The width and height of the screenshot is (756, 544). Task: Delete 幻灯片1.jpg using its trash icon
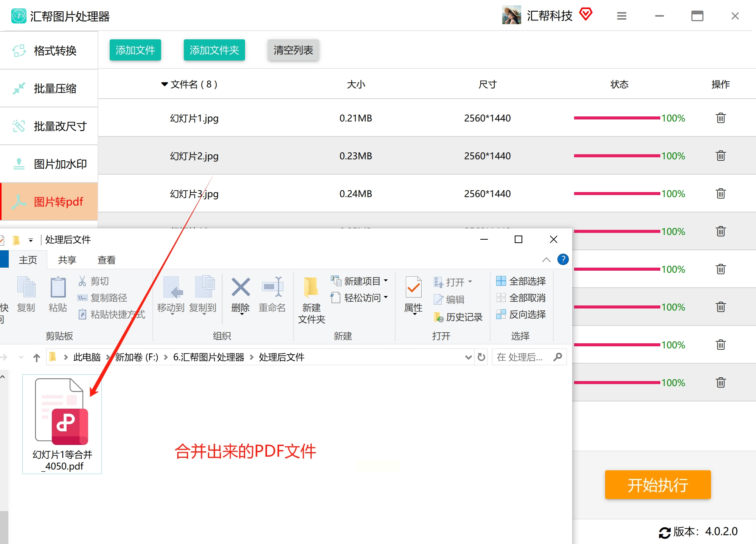click(x=720, y=118)
